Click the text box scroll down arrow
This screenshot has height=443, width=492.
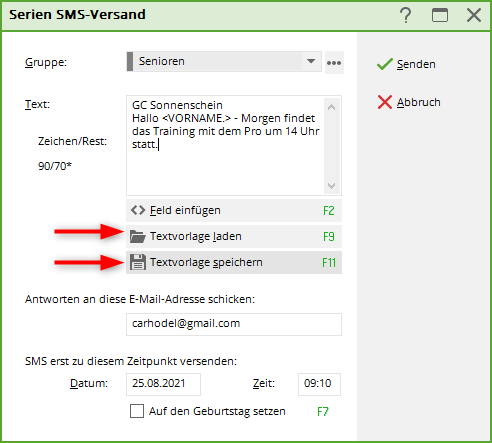(x=331, y=185)
